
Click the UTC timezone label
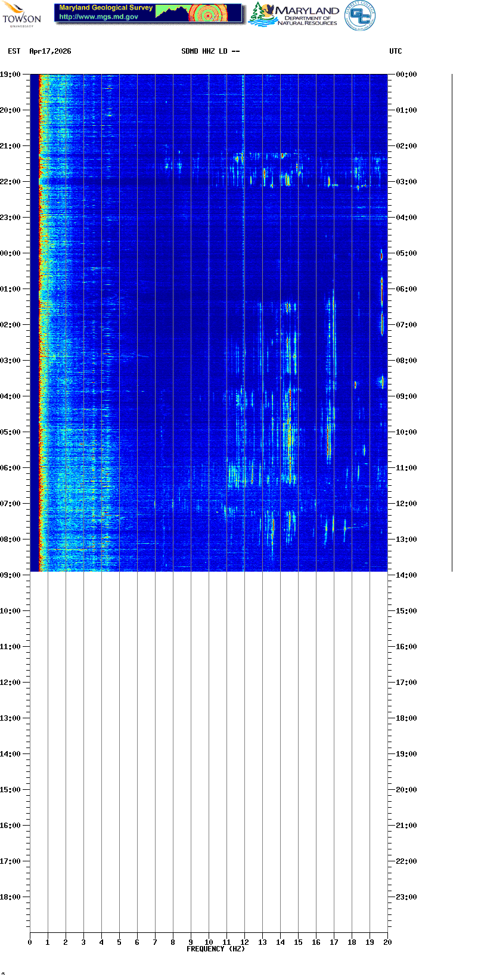point(395,51)
